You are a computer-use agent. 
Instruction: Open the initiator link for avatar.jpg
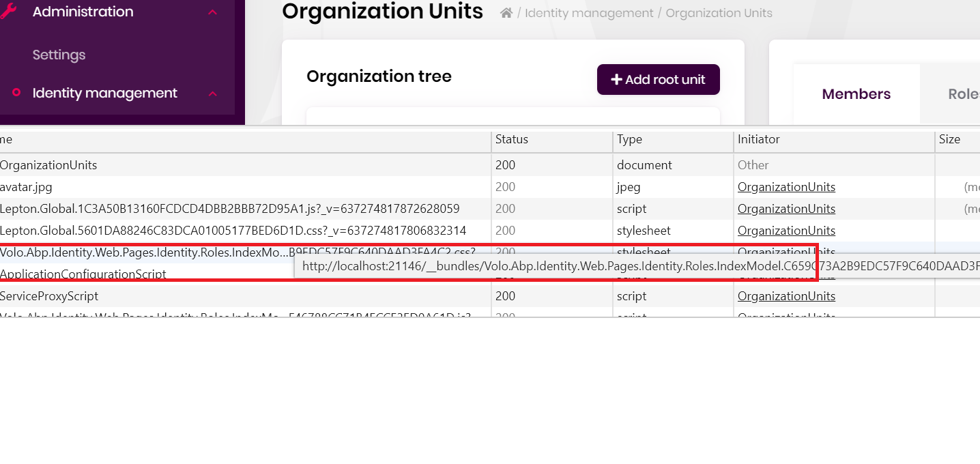point(786,187)
